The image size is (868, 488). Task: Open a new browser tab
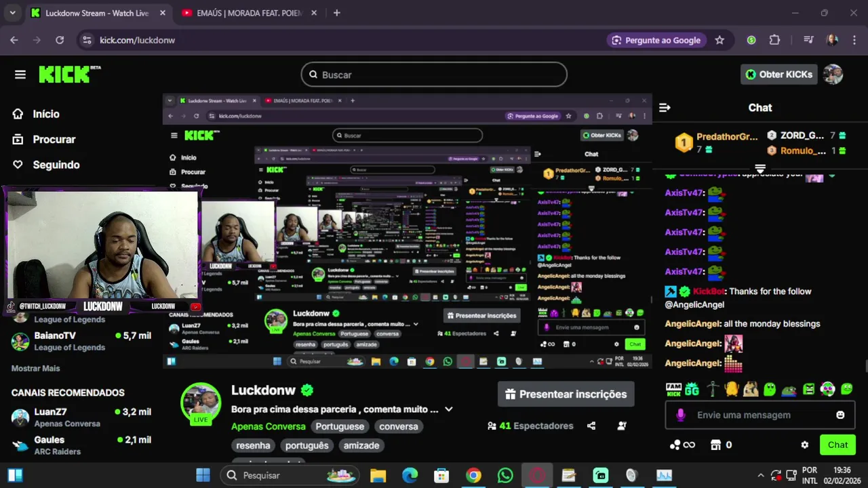(x=336, y=13)
